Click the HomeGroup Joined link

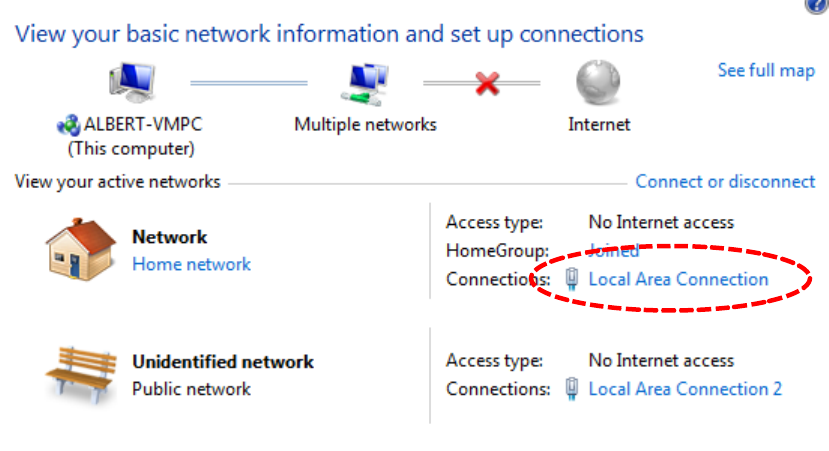click(613, 250)
